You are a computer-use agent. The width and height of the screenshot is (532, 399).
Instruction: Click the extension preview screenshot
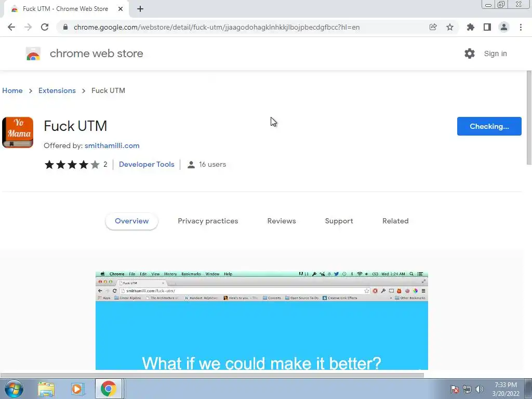(x=262, y=320)
